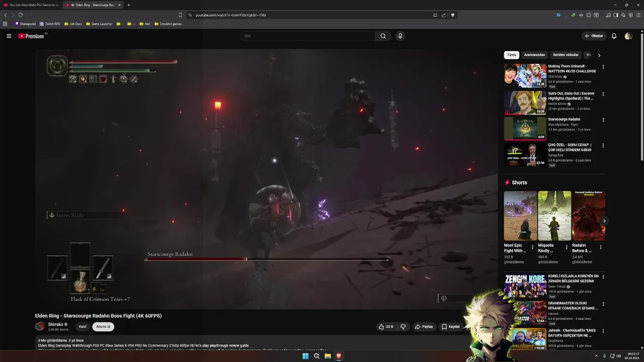
Task: Open a new browser tab
Action: (x=129, y=5)
